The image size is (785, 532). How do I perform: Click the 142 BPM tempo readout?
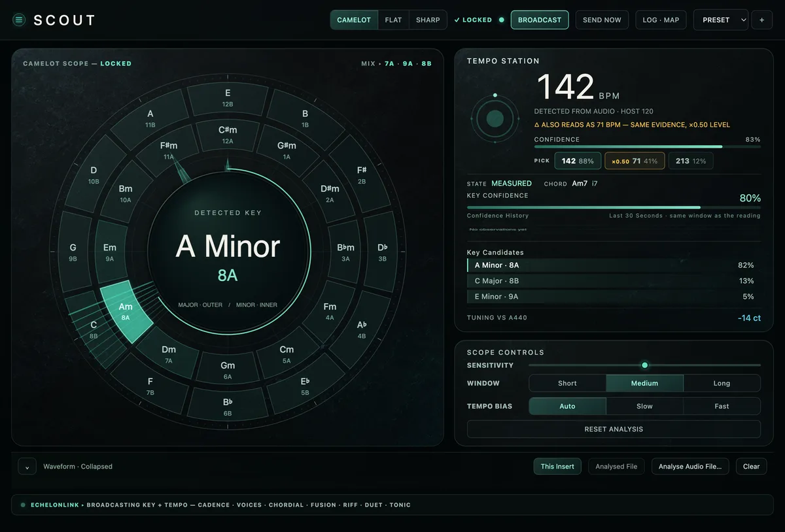[566, 88]
